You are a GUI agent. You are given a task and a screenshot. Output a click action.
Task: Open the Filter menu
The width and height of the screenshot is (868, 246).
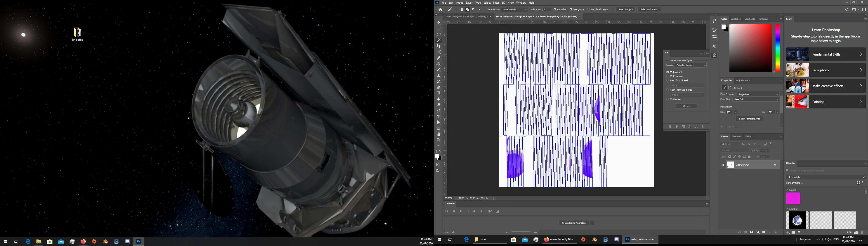[x=496, y=3]
